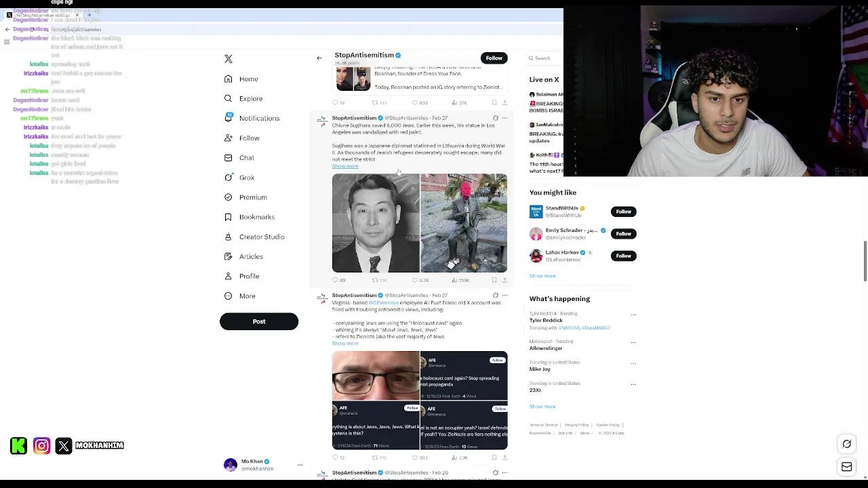The height and width of the screenshot is (488, 868).
Task: Click the page scrollbar thumb
Action: coord(865,261)
